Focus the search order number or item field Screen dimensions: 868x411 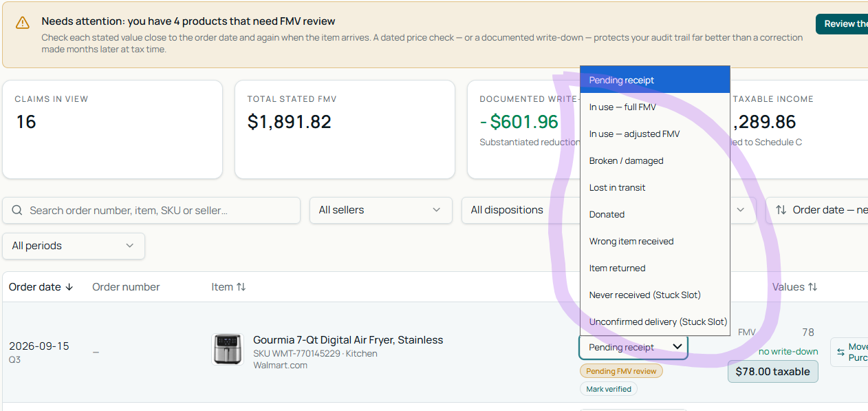[x=151, y=210]
